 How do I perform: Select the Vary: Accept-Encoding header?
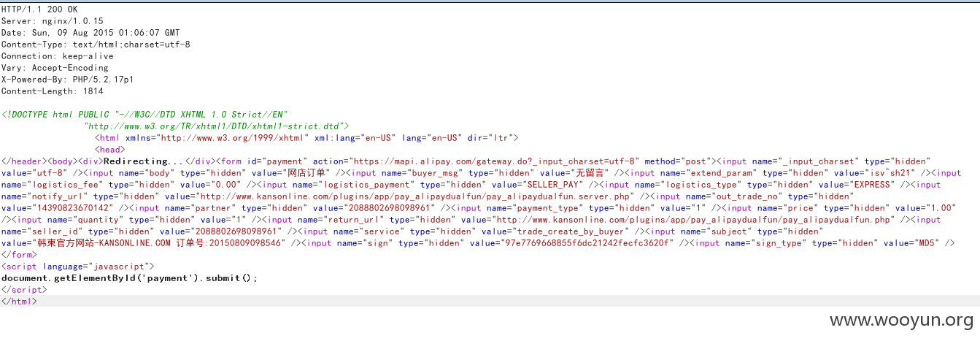(55, 68)
